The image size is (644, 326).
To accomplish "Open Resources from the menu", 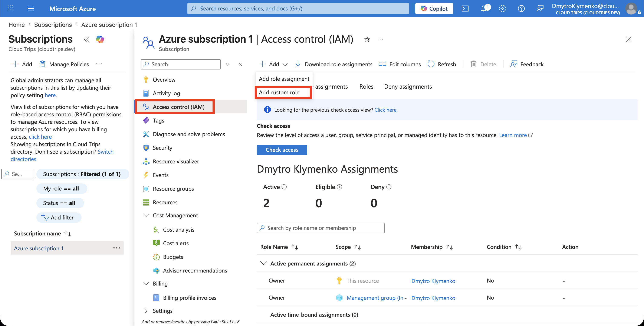I will pos(165,202).
